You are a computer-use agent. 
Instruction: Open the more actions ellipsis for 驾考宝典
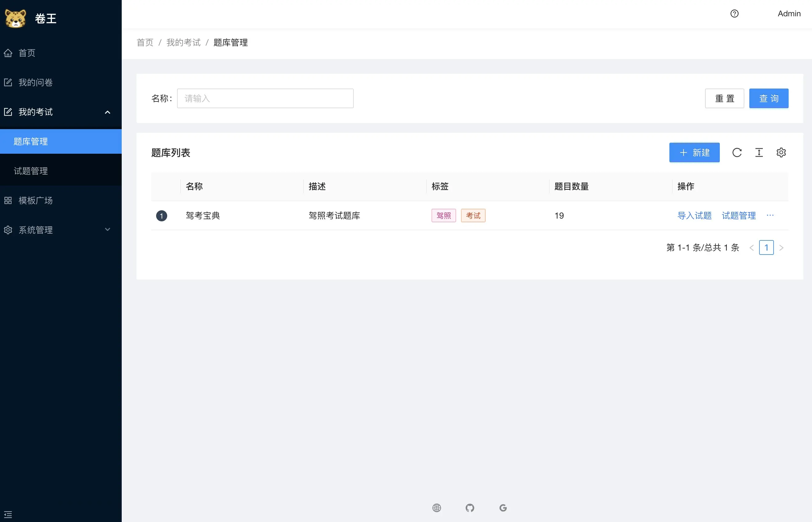770,215
